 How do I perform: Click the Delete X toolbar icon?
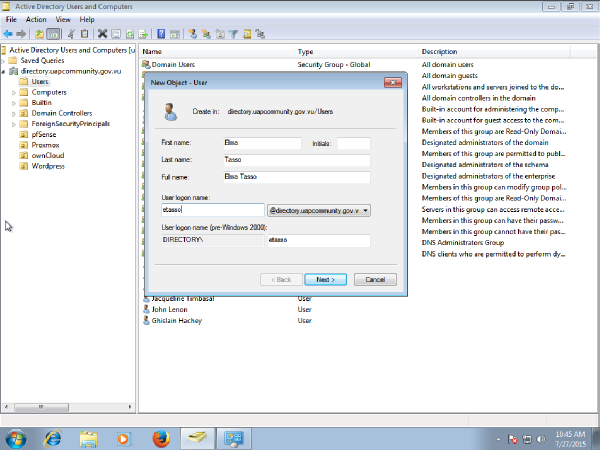tap(102, 34)
